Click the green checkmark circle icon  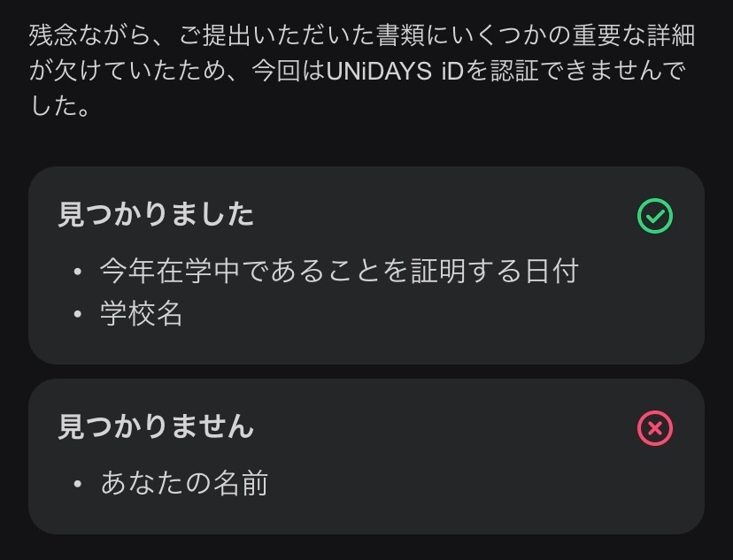coord(655,216)
